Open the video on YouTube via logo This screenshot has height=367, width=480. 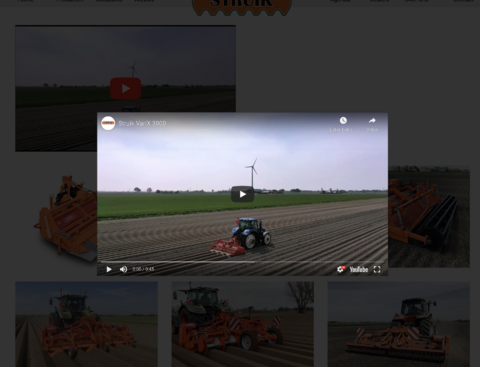pos(359,269)
